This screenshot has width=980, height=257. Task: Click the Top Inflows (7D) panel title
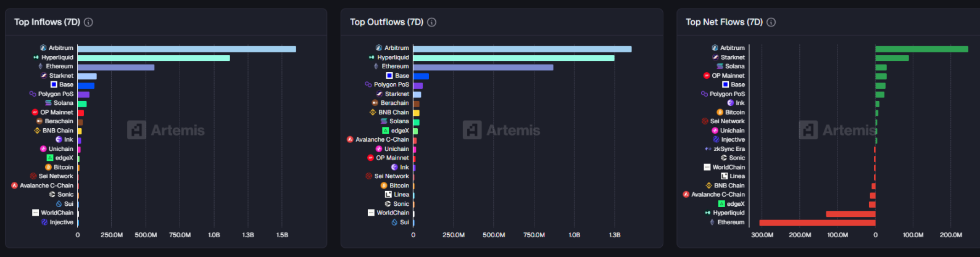click(47, 22)
